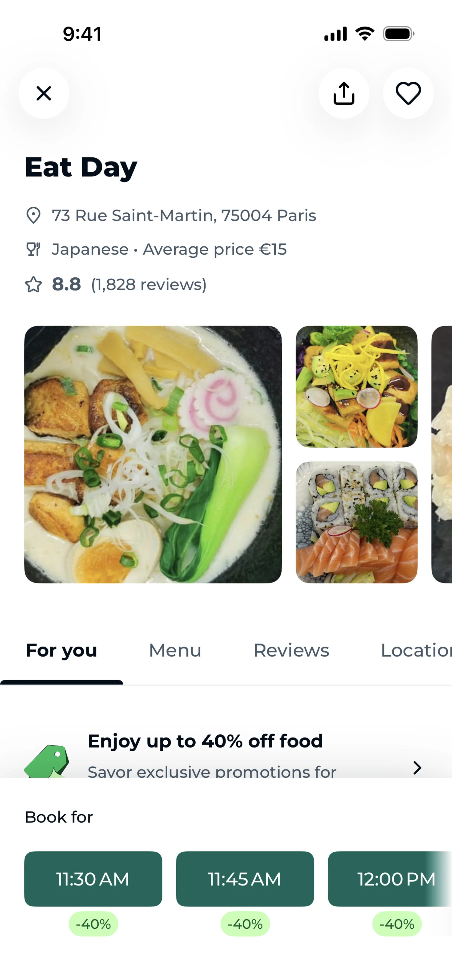Tap the star rating icon
452x980 pixels.
pos(33,285)
